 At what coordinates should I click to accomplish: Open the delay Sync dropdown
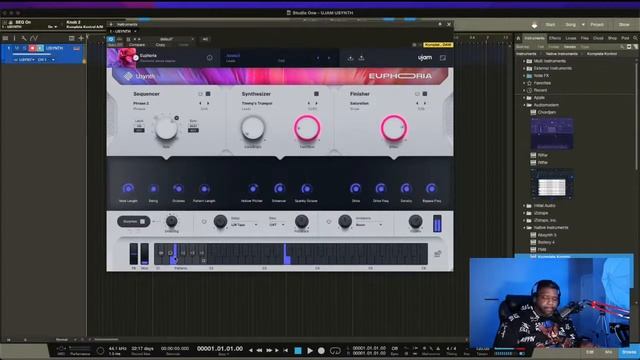point(277,225)
